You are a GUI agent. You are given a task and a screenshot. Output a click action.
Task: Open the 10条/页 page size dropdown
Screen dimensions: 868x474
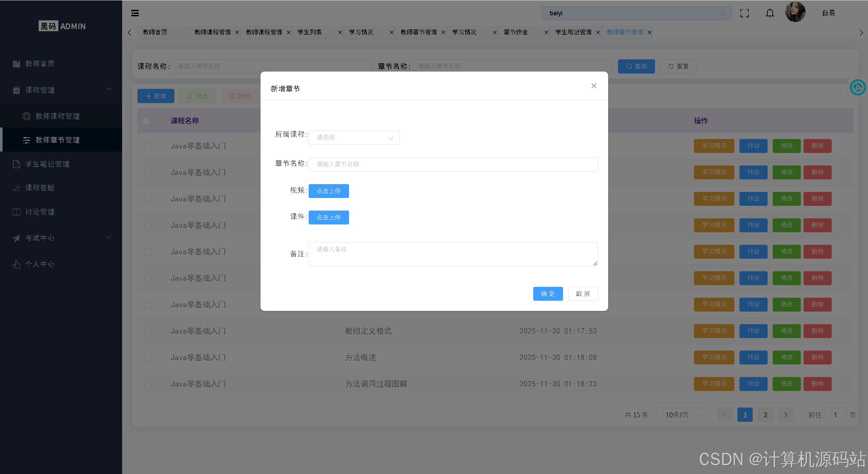(681, 415)
